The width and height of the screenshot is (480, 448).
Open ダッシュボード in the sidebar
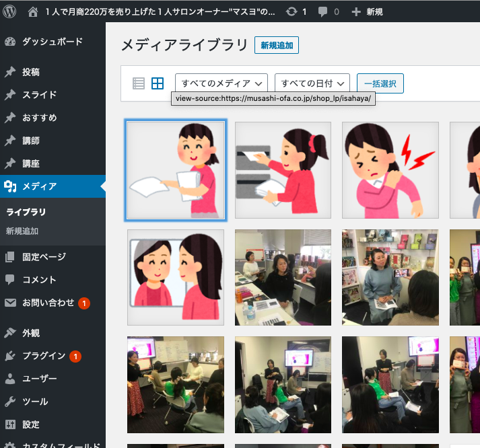(53, 42)
